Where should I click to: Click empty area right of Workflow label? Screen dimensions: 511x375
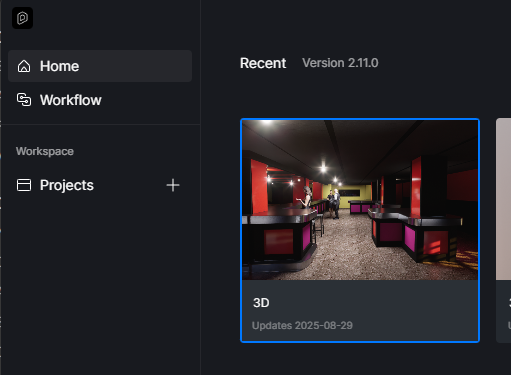click(x=147, y=100)
